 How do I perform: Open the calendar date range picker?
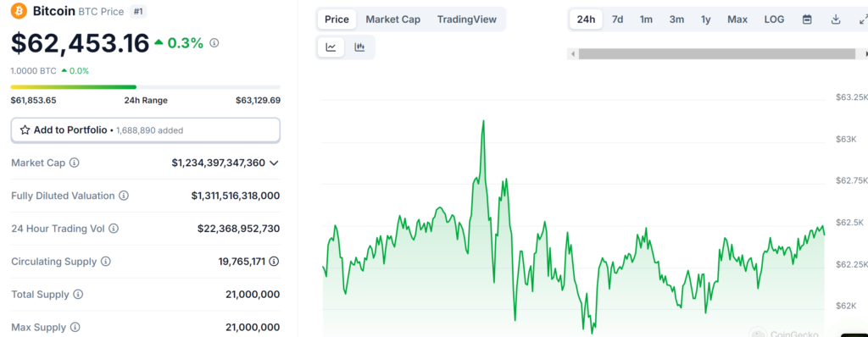[807, 19]
